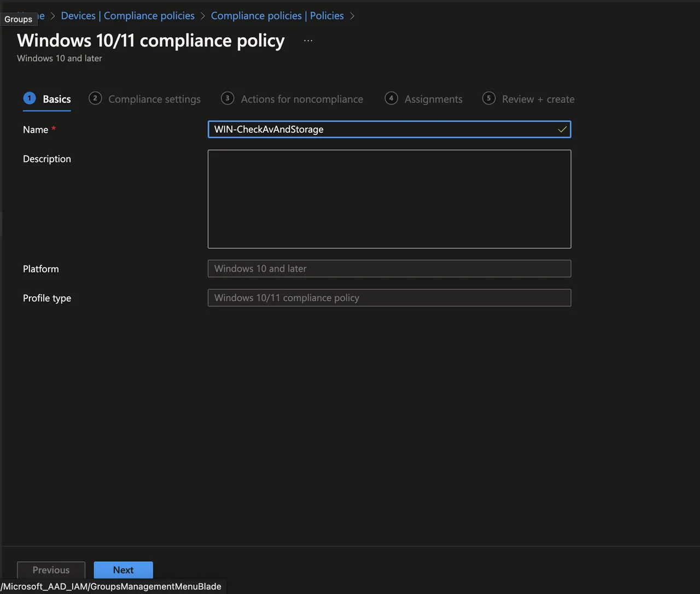Click the green validation checkmark in Name field
The width and height of the screenshot is (700, 594).
[562, 130]
